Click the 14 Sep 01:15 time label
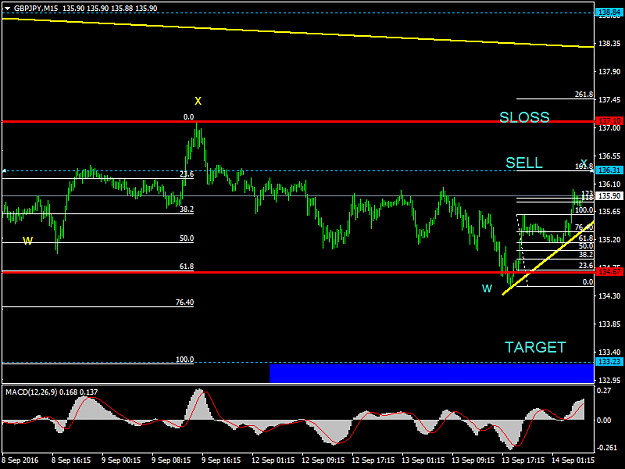 click(573, 460)
